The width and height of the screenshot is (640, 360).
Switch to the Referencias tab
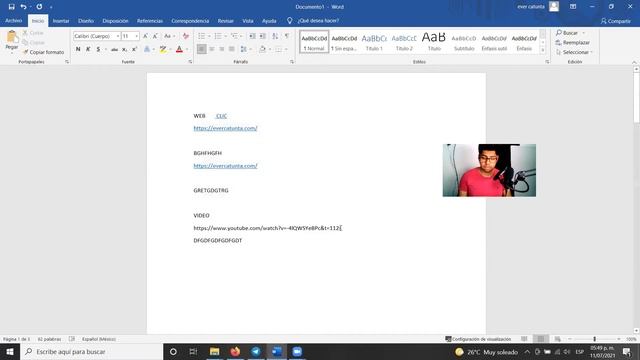pos(150,21)
